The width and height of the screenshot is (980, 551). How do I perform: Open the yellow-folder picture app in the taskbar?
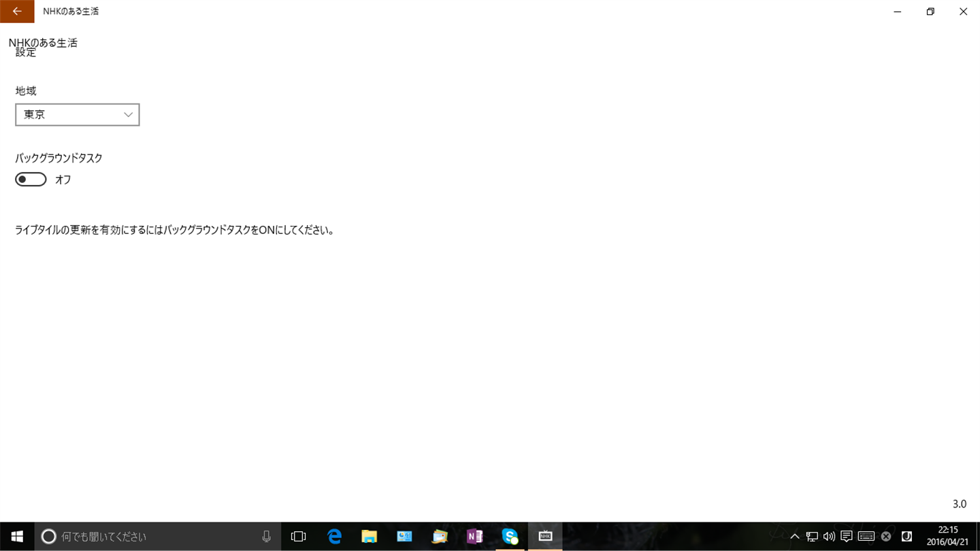pyautogui.click(x=440, y=537)
